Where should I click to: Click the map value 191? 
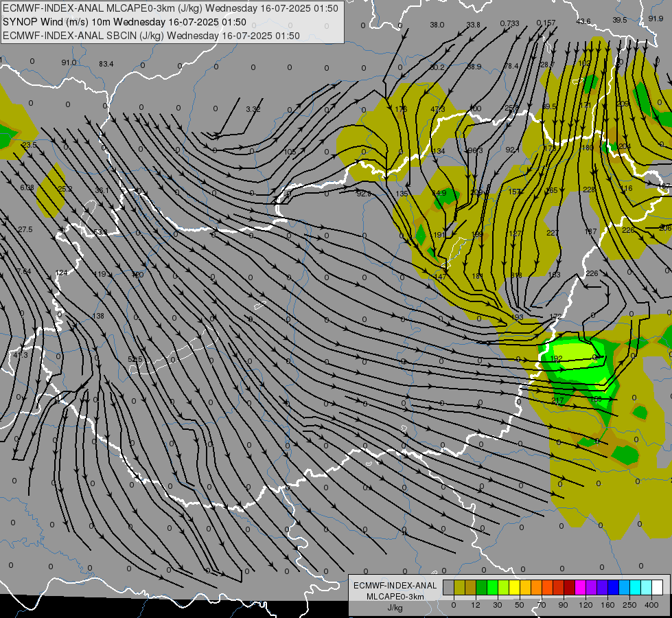(x=440, y=235)
